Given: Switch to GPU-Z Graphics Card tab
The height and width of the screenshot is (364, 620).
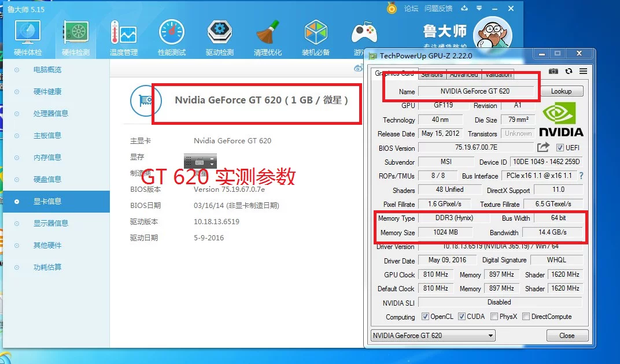Looking at the screenshot, I should pyautogui.click(x=394, y=73).
